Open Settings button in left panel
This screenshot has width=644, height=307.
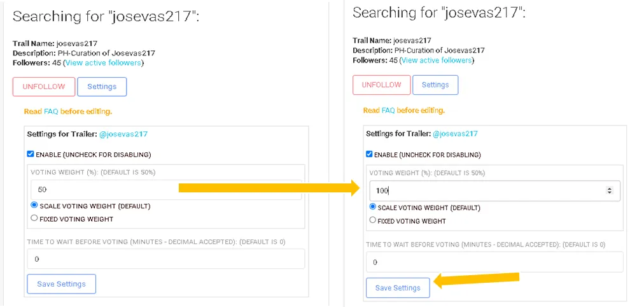(x=102, y=87)
